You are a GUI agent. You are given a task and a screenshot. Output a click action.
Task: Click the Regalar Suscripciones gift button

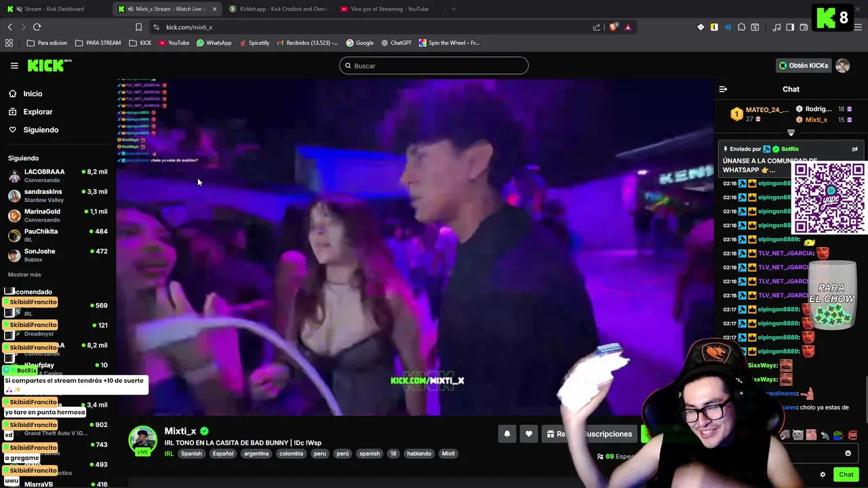pos(589,434)
